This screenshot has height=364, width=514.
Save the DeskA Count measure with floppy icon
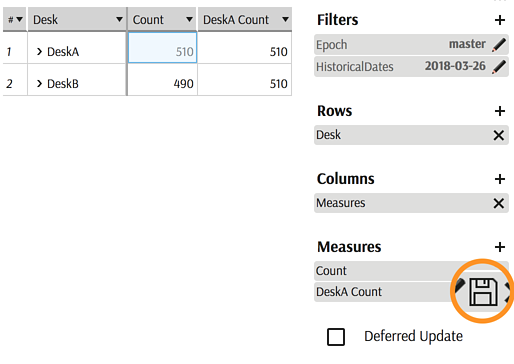[x=483, y=292]
